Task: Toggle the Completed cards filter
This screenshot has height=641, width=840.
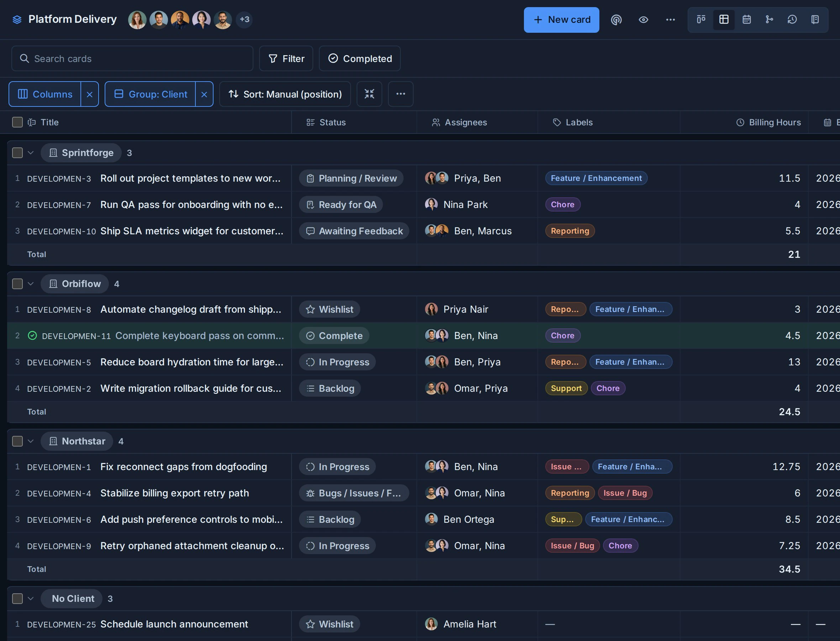Action: pos(359,58)
